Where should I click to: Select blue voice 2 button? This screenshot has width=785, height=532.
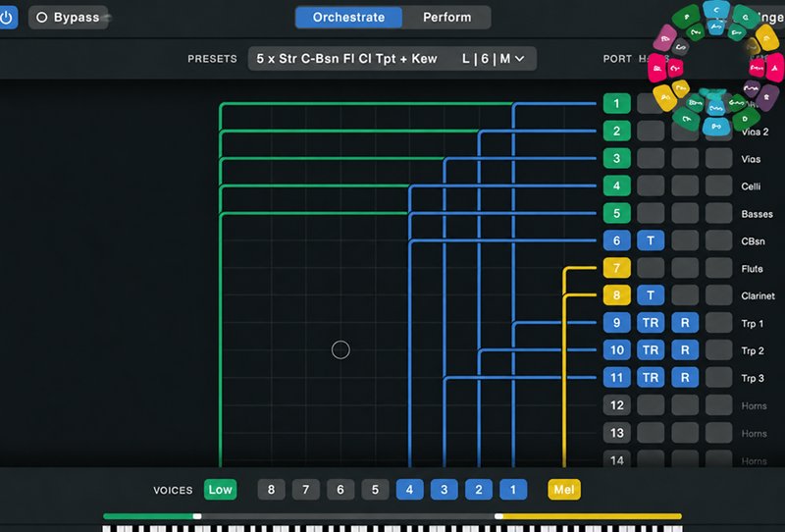pos(479,490)
